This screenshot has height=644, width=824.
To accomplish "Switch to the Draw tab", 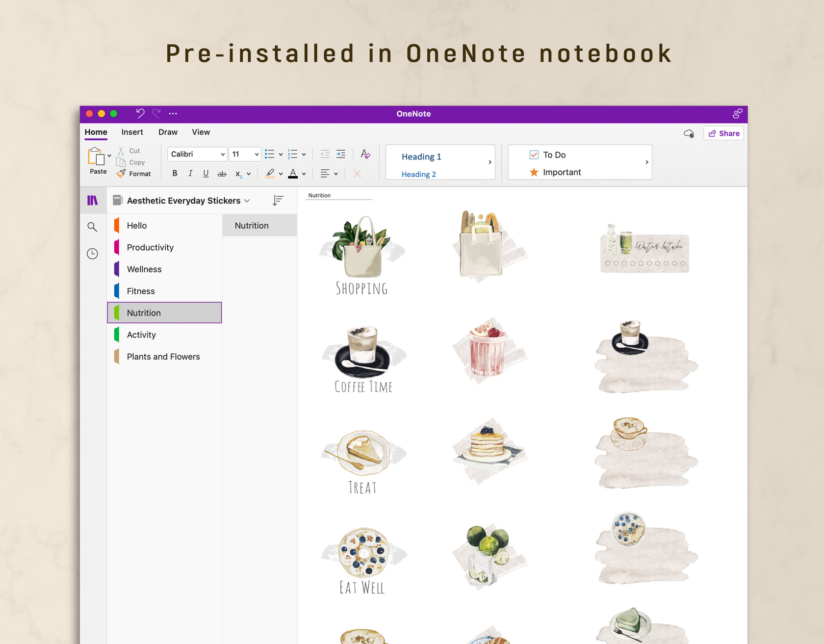I will click(x=168, y=132).
